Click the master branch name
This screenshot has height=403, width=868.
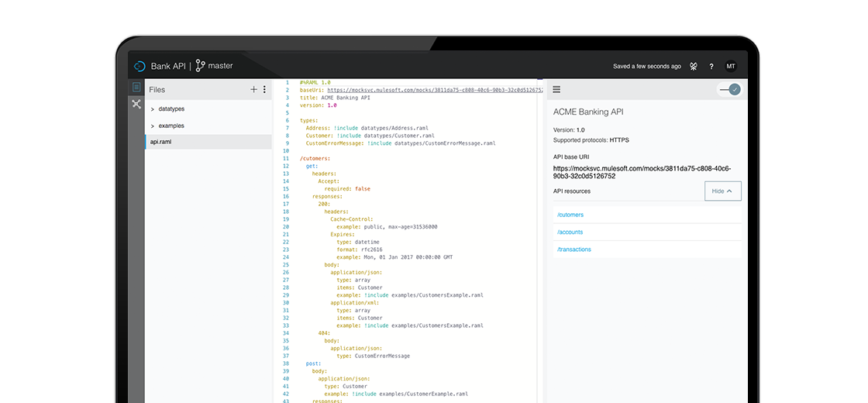pyautogui.click(x=220, y=65)
